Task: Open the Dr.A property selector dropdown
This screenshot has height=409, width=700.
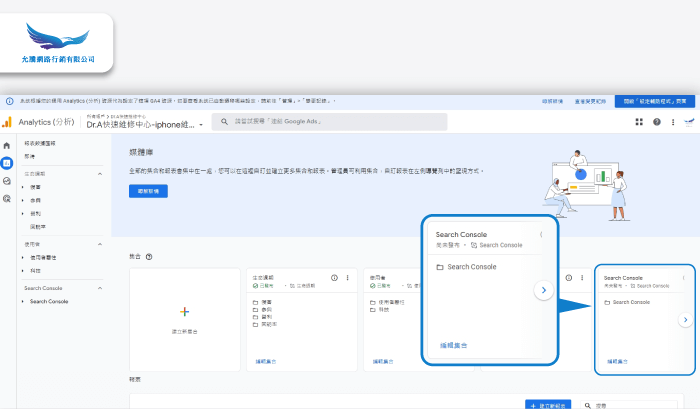Action: pos(201,125)
